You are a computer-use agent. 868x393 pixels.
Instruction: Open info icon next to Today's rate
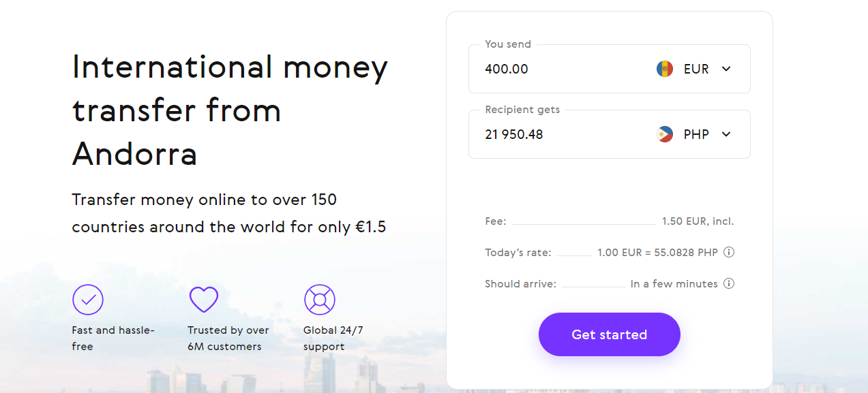pos(729,252)
